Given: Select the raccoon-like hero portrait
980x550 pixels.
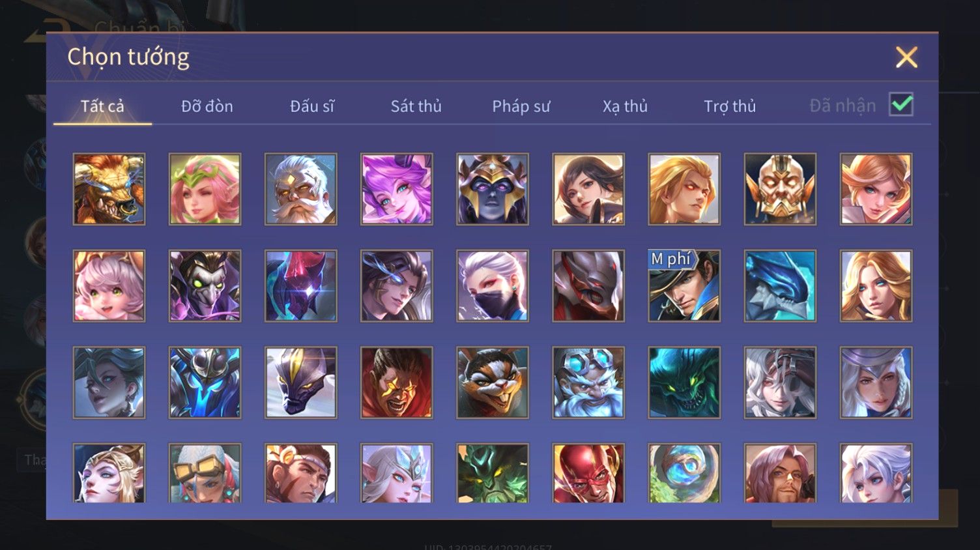Looking at the screenshot, I should point(493,382).
